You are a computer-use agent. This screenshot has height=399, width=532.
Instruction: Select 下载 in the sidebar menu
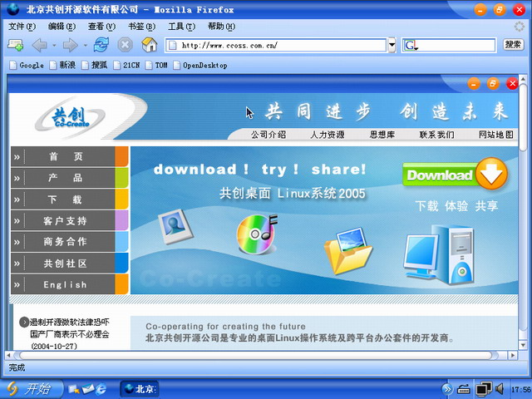(x=70, y=199)
